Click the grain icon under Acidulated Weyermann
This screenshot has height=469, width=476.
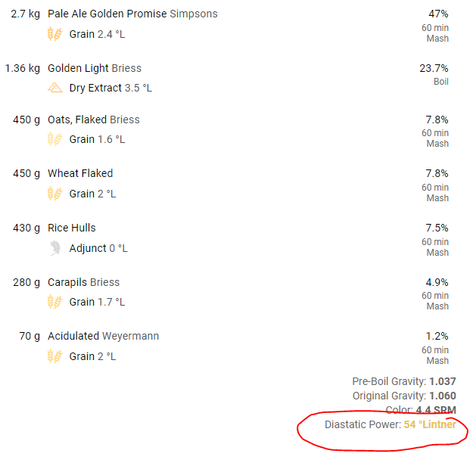pyautogui.click(x=54, y=356)
